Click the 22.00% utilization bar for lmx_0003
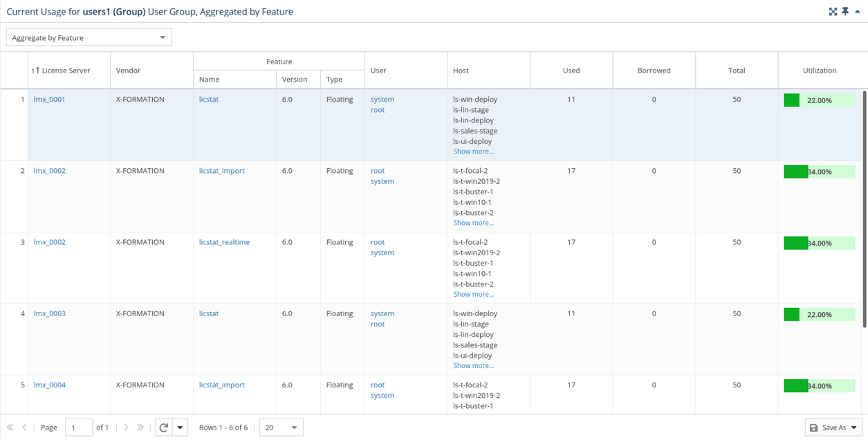Viewport: 868px width, 440px height. 820,314
